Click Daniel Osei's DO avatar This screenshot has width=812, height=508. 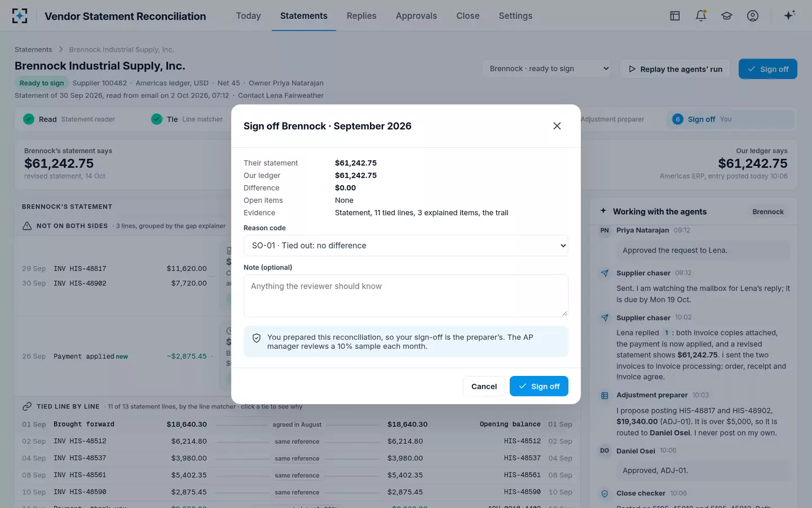pyautogui.click(x=604, y=451)
